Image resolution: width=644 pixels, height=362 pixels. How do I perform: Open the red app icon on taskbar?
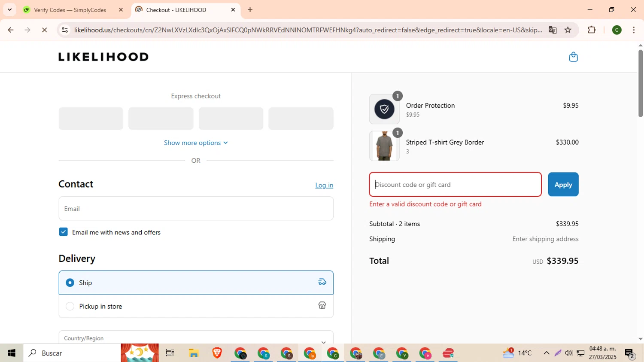coord(448,353)
